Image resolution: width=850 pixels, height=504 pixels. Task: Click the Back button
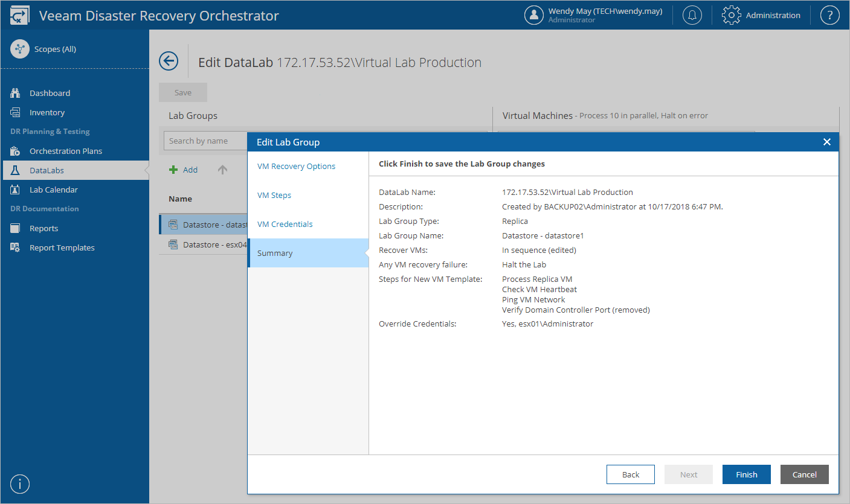pyautogui.click(x=631, y=474)
